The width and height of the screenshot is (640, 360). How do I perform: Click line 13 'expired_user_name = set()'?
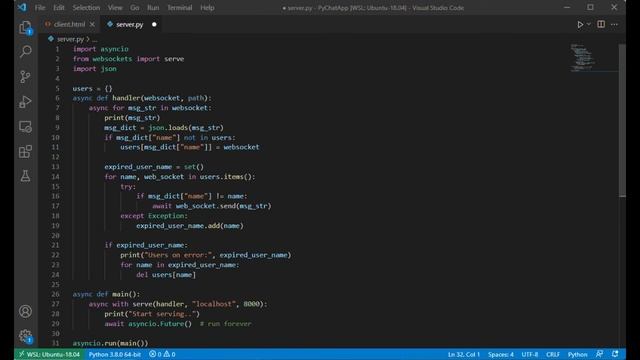[154, 167]
